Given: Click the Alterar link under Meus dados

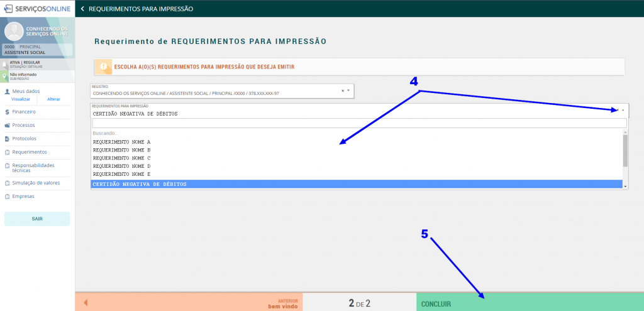Looking at the screenshot, I should pos(53,99).
